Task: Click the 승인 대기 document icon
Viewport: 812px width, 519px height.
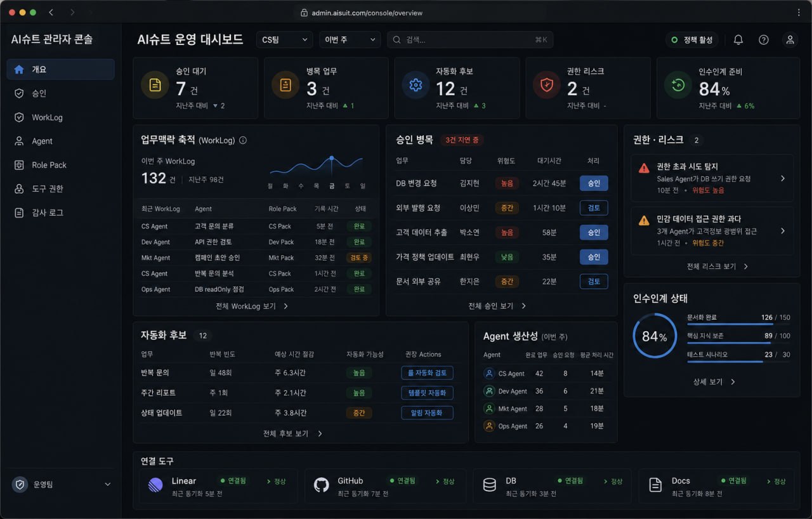Action: pos(155,85)
